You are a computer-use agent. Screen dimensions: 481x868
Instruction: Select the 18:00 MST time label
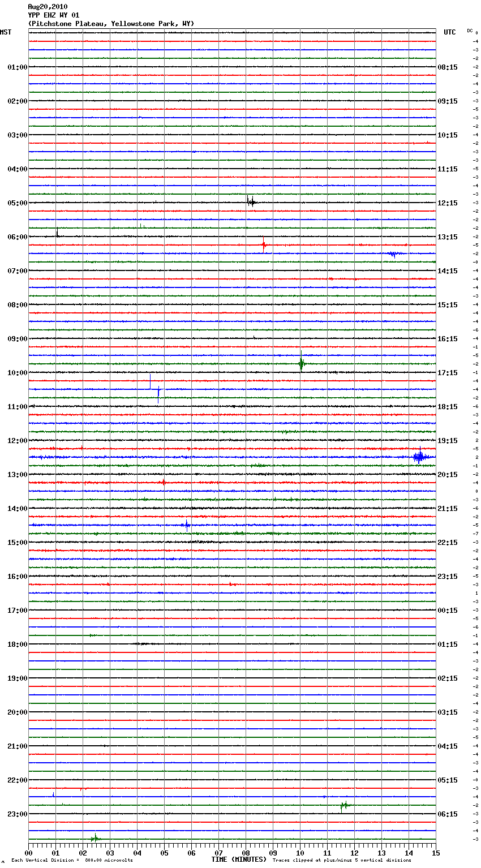[x=18, y=644]
